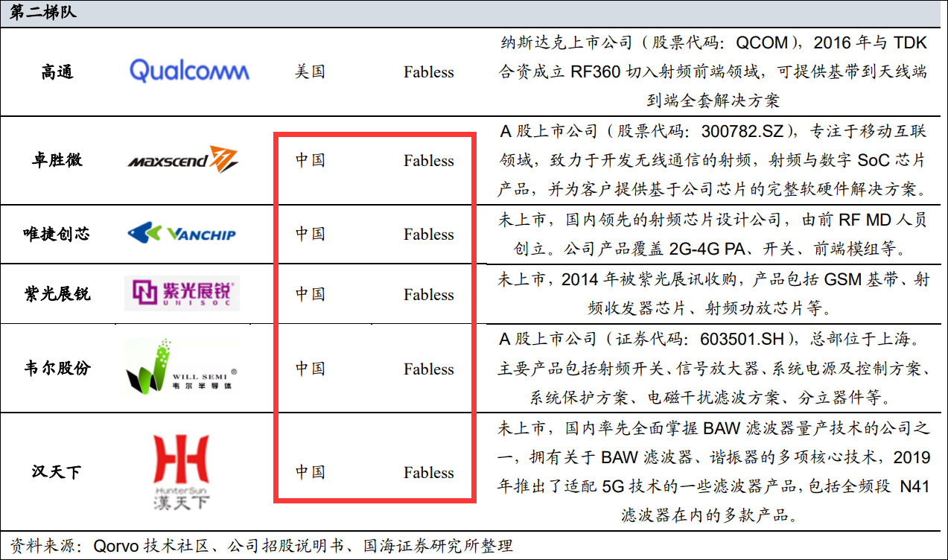Viewport: 948px width, 560px height.
Task: Click Fabless in the 韦尔股份 row
Action: (429, 369)
